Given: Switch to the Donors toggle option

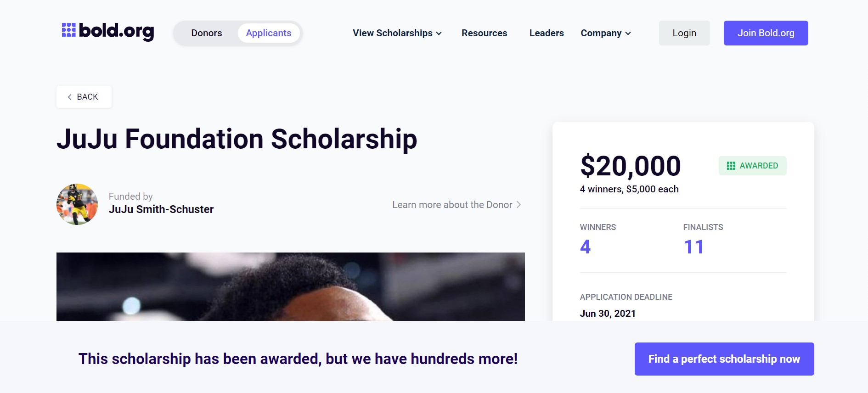Looking at the screenshot, I should 207,33.
